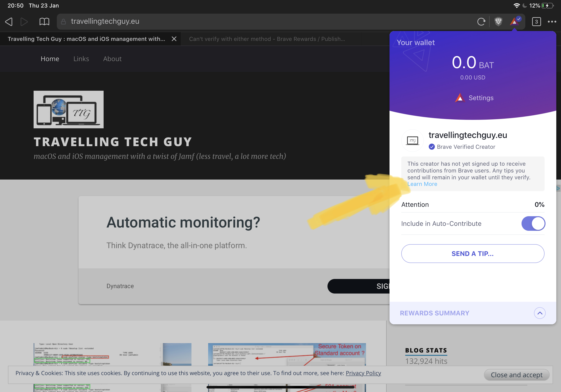
Task: Open the Privacy Policy link
Action: (x=363, y=373)
